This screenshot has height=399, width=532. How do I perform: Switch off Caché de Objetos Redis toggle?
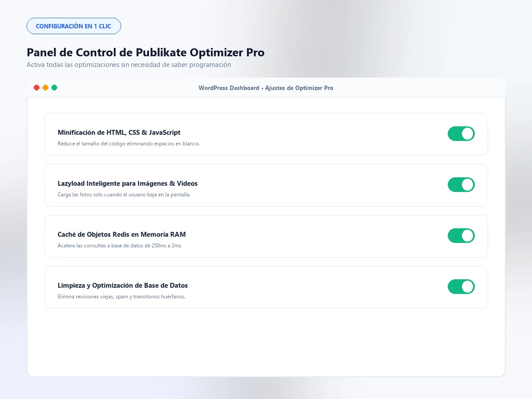[461, 235]
